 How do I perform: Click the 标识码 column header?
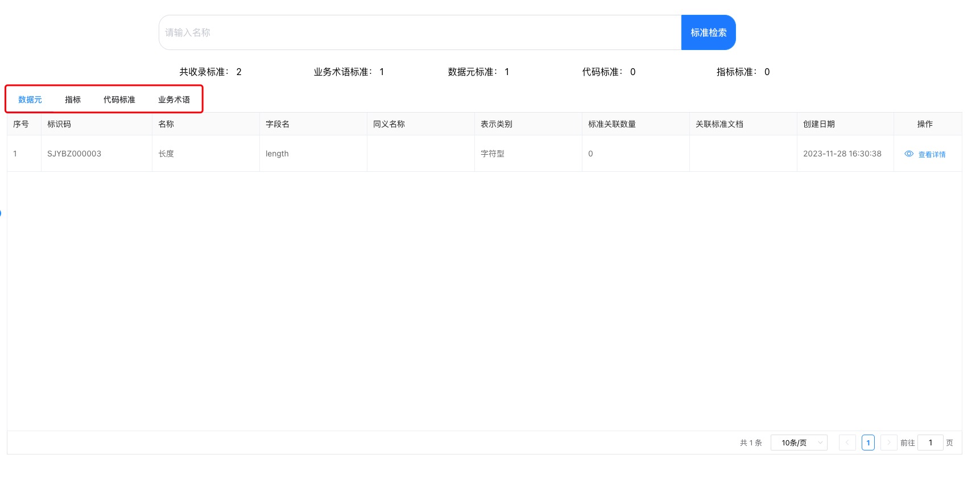tap(97, 124)
